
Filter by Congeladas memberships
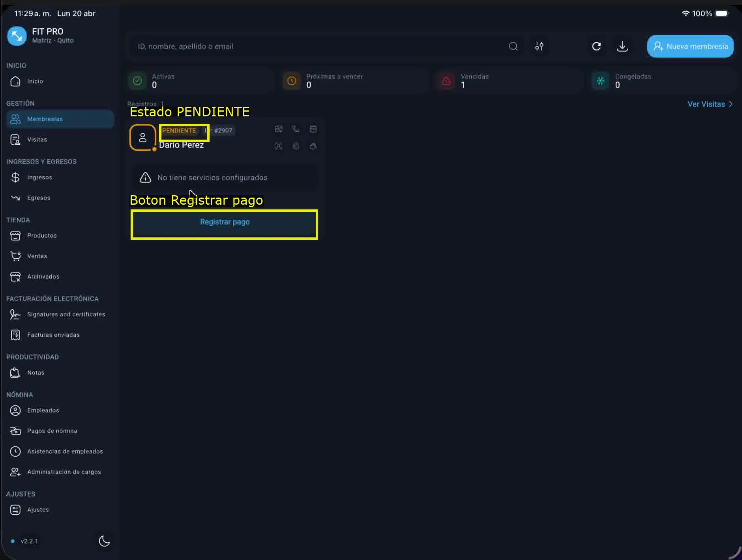pos(663,81)
